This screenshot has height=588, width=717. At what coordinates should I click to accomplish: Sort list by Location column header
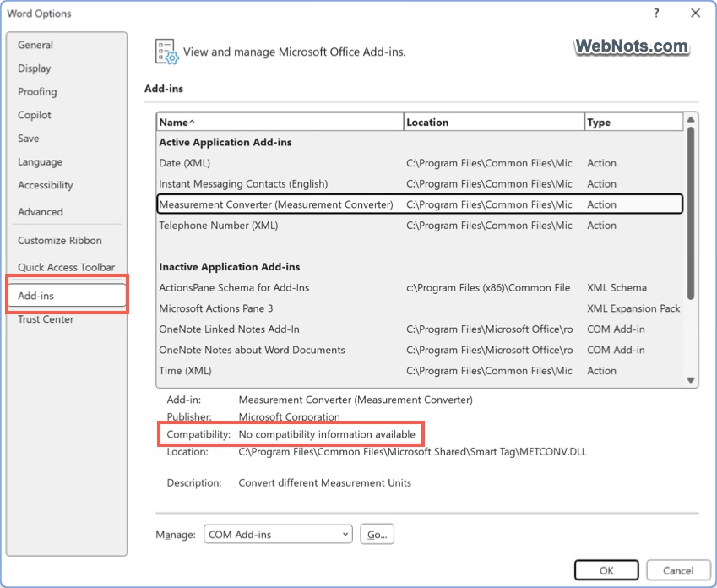click(494, 122)
